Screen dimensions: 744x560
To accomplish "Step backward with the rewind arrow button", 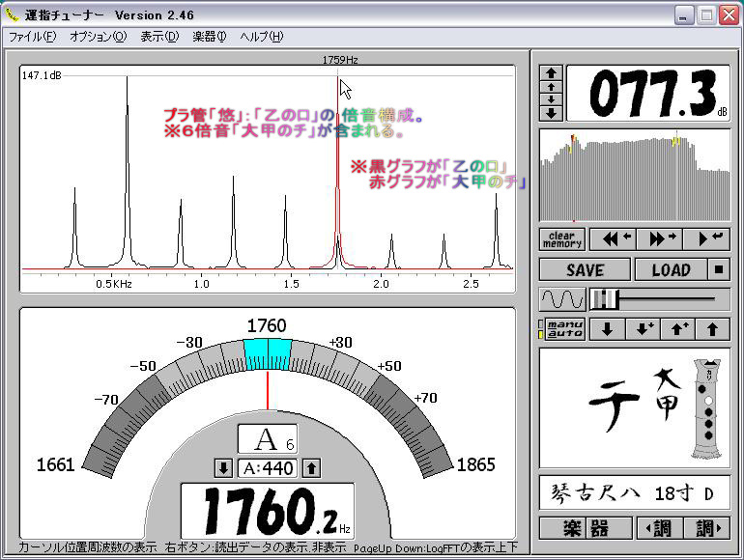I will point(613,239).
